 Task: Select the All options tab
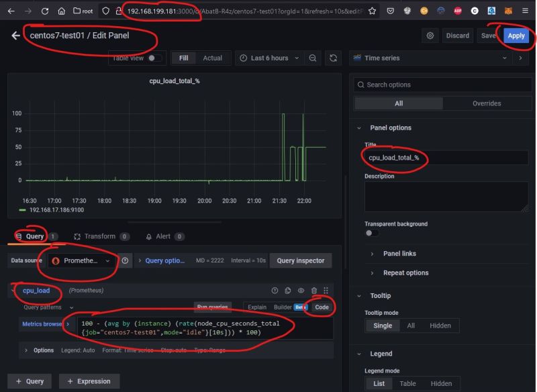399,103
